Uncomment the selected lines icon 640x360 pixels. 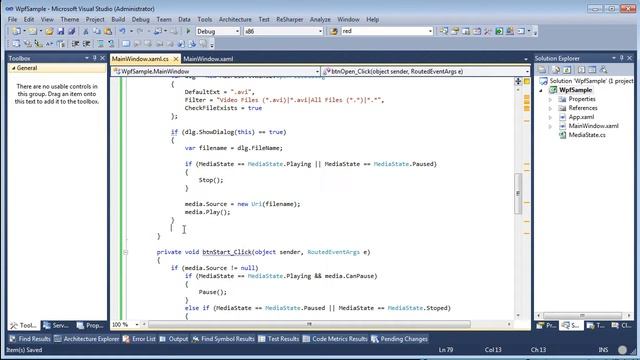(111, 44)
